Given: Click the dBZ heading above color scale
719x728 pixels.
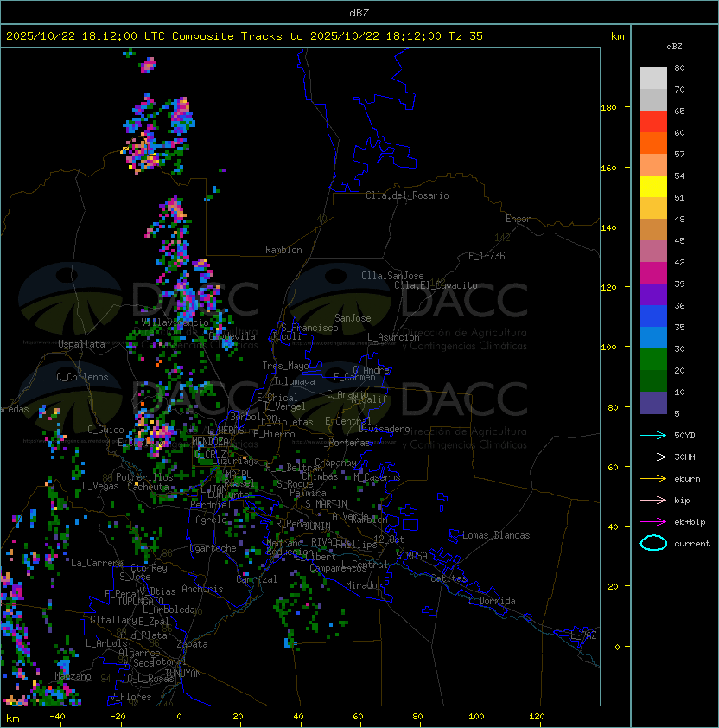Looking at the screenshot, I should pyautogui.click(x=674, y=47).
